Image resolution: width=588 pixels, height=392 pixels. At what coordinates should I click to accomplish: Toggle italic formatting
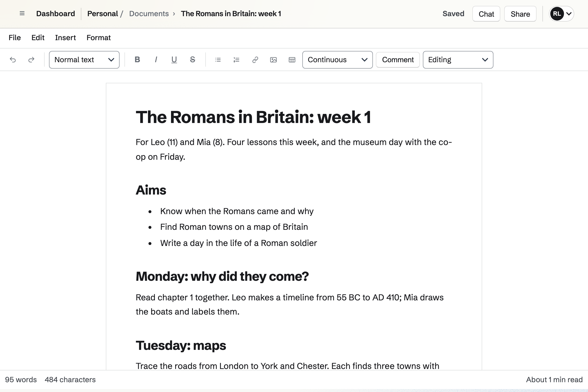click(x=156, y=60)
